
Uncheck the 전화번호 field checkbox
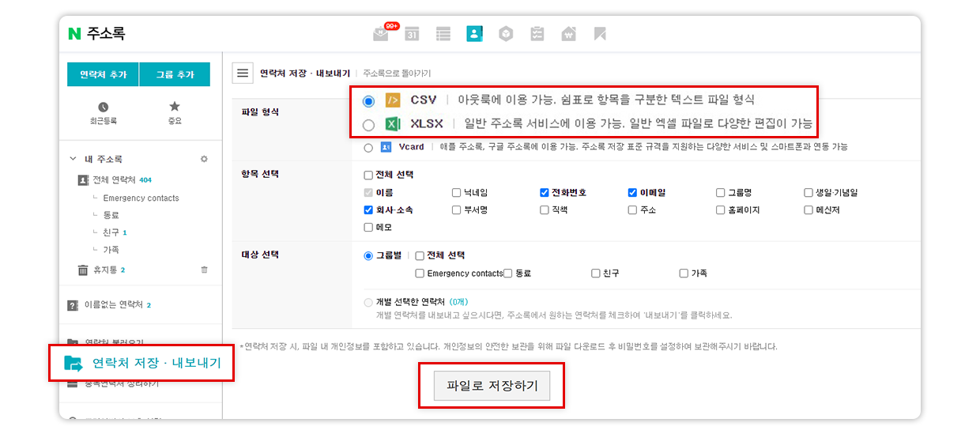tap(545, 193)
